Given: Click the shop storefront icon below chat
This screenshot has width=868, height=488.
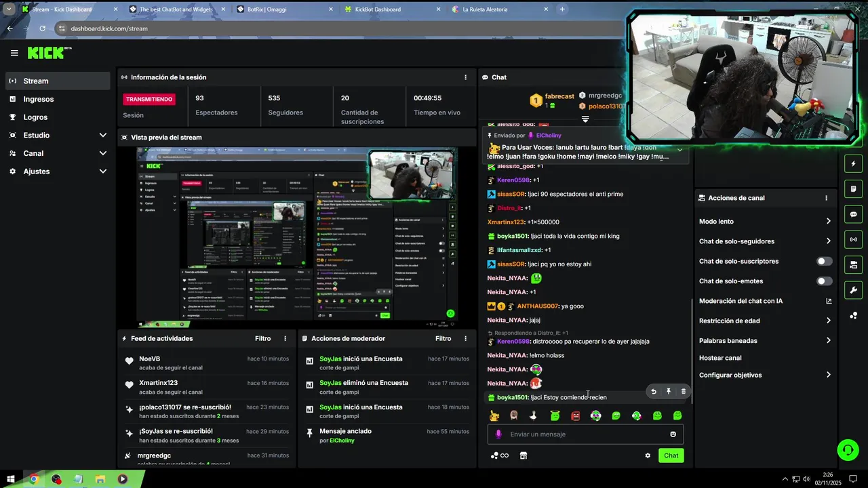Looking at the screenshot, I should coord(524,455).
